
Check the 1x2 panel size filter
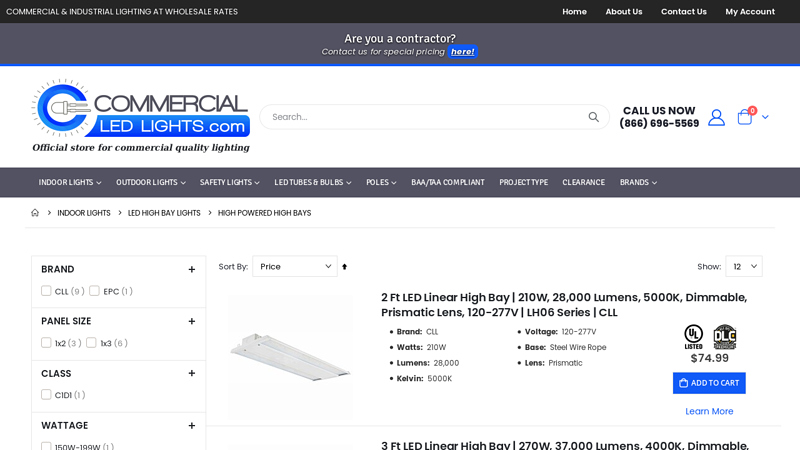(46, 343)
